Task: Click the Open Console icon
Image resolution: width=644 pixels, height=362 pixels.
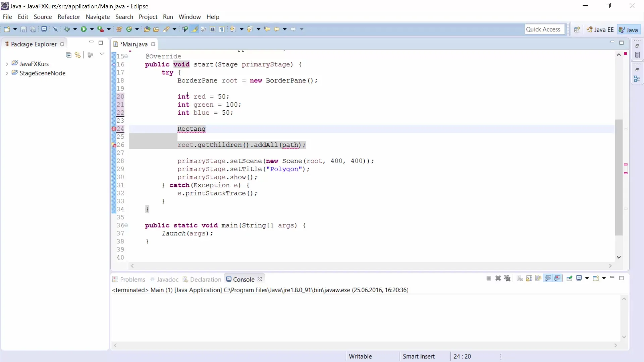Action: pyautogui.click(x=596, y=278)
